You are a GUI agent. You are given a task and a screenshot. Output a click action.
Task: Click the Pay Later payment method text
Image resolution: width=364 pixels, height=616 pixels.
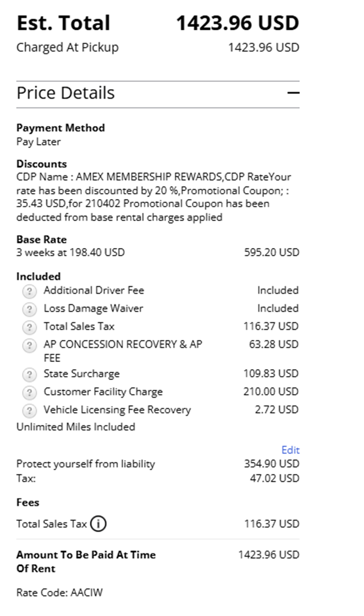38,141
